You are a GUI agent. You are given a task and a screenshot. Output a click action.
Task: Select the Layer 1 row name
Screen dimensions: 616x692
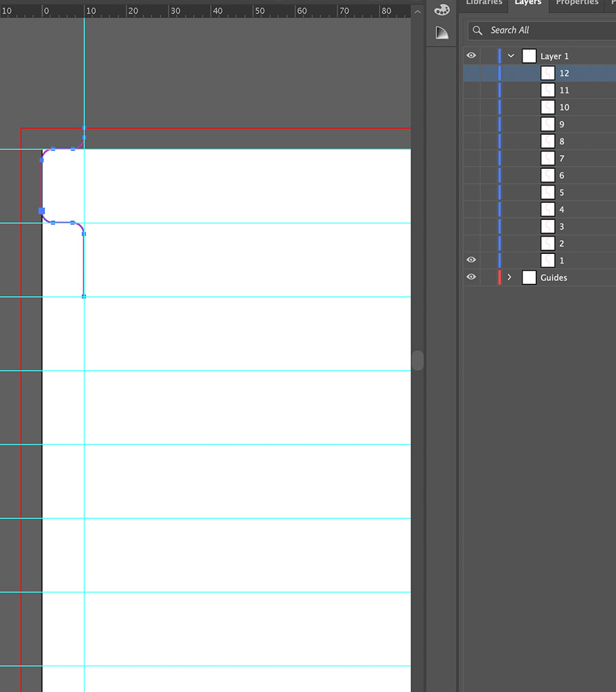[554, 56]
